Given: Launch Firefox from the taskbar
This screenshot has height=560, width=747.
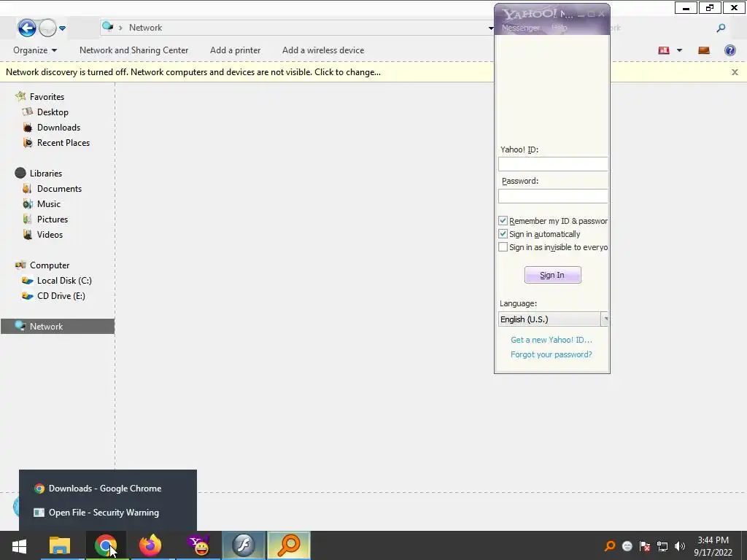Looking at the screenshot, I should (150, 545).
